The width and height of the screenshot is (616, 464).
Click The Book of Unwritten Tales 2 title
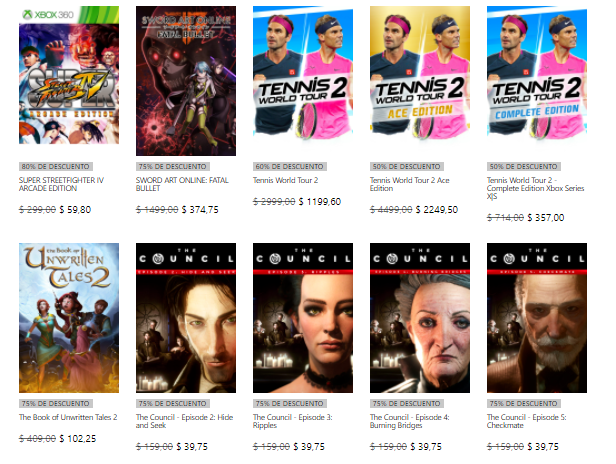pos(68,417)
